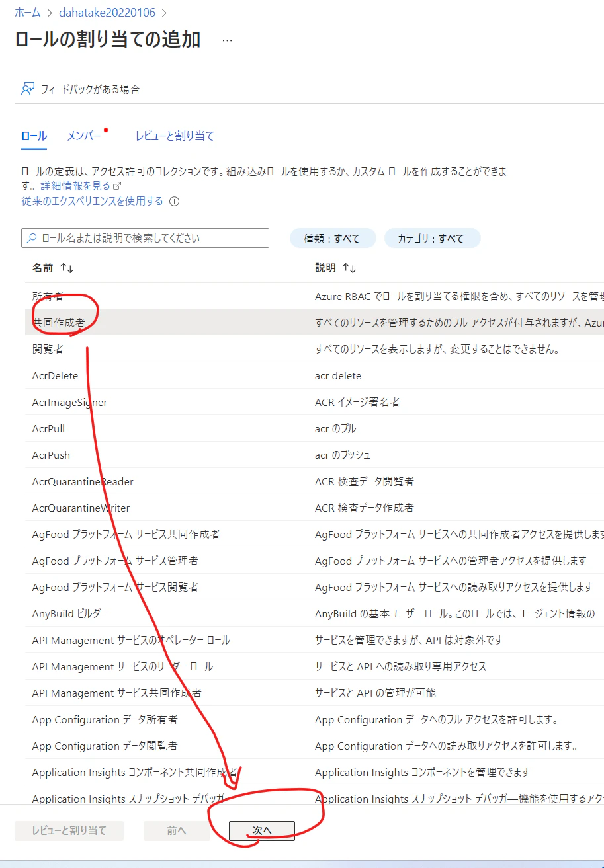604x868 pixels.
Task: Select the AcrDelete role
Action: click(x=314, y=375)
